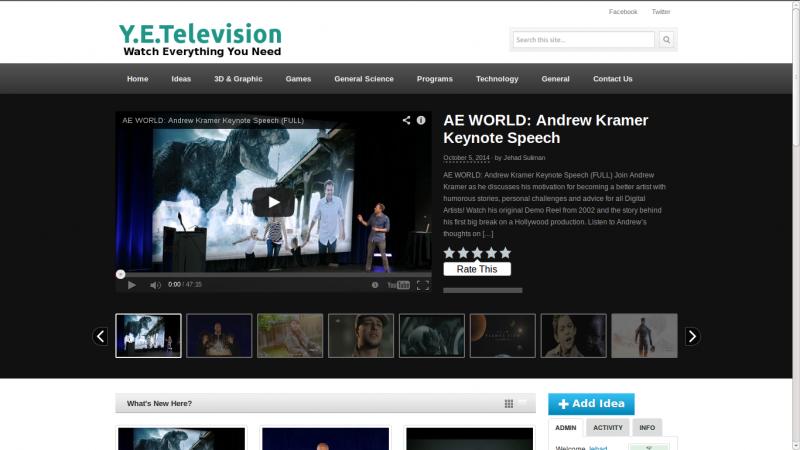Select the fifth dark creature thumbnail
800x450 pixels.
(x=432, y=336)
